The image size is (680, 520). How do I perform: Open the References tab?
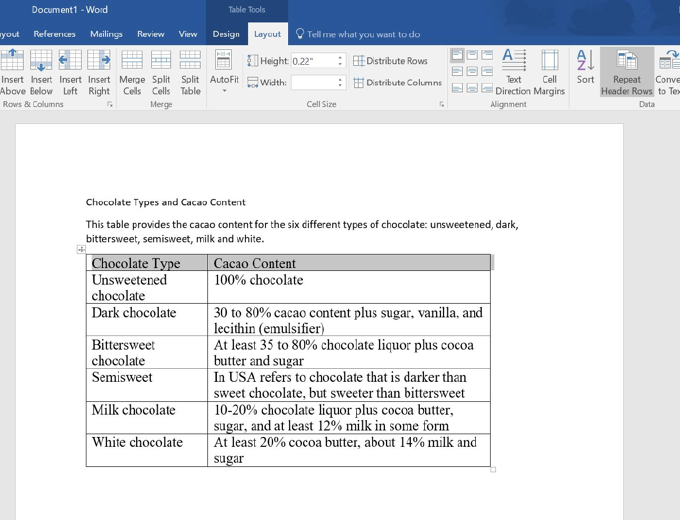point(54,34)
